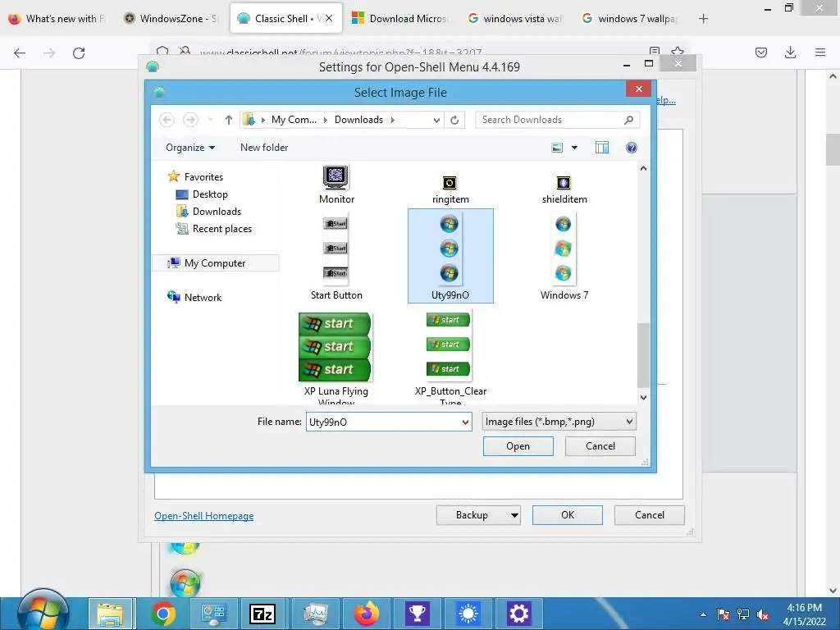Click the File name input field
This screenshot has height=630, width=840.
pos(382,422)
